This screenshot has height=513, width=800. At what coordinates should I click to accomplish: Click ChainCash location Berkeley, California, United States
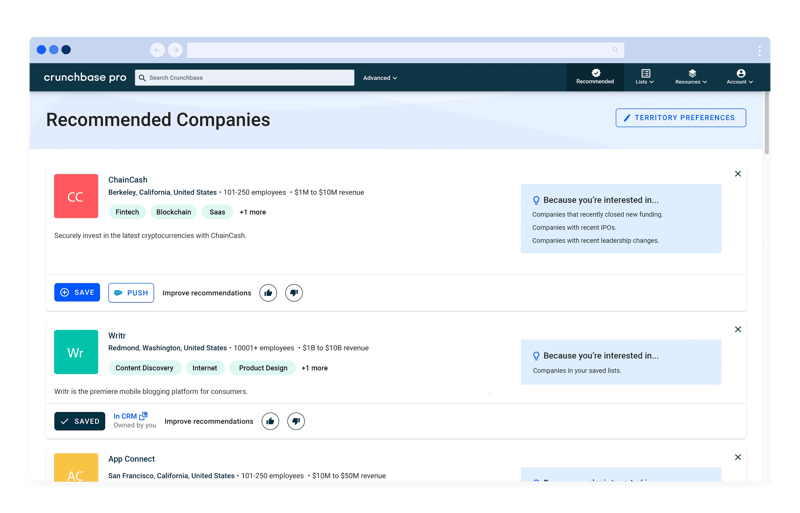tap(162, 192)
